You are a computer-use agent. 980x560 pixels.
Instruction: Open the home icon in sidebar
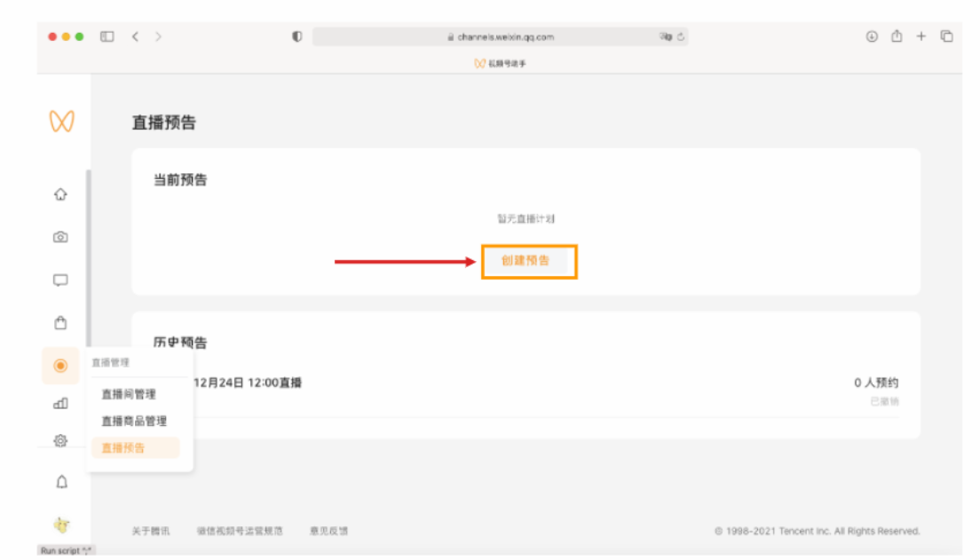pos(60,194)
